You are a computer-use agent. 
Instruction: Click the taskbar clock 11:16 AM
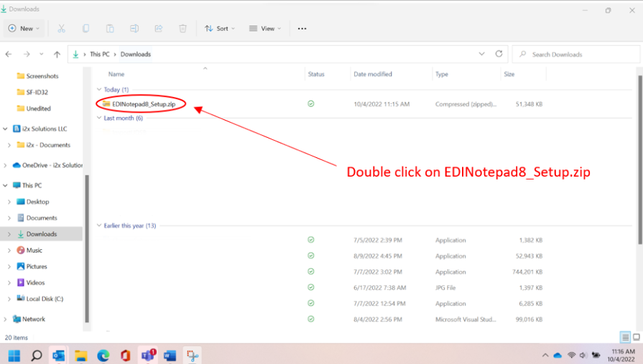[x=623, y=351]
